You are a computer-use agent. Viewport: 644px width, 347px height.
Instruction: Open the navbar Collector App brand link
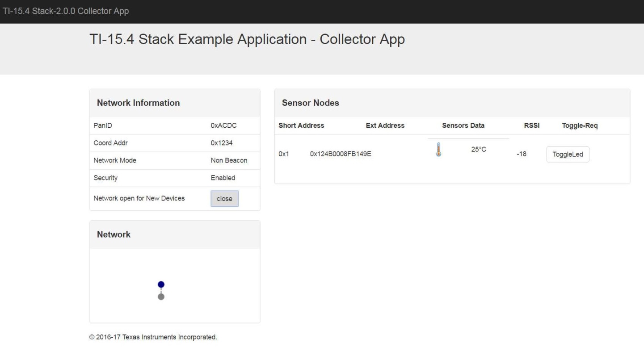coord(65,11)
